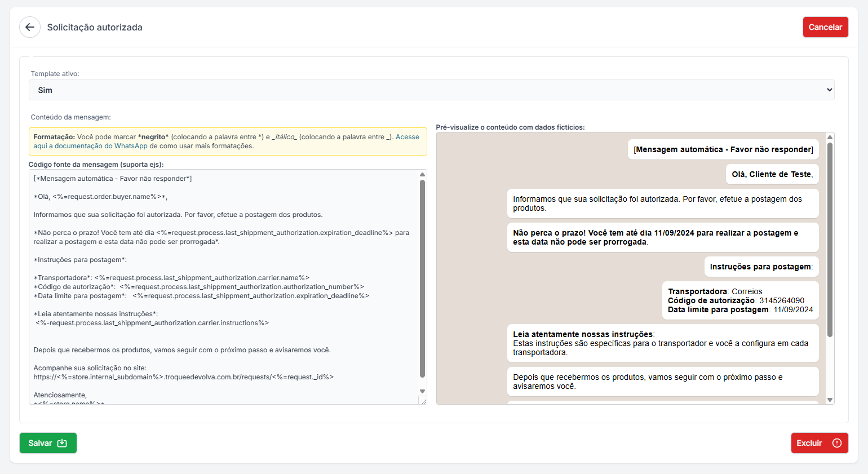Click the Instruções para postagem bubble
868x474 pixels.
761,267
